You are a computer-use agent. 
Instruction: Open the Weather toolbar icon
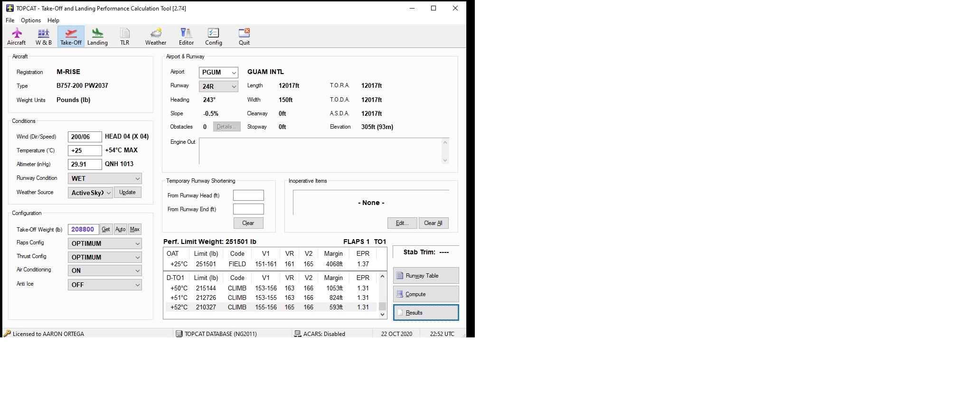pos(156,37)
